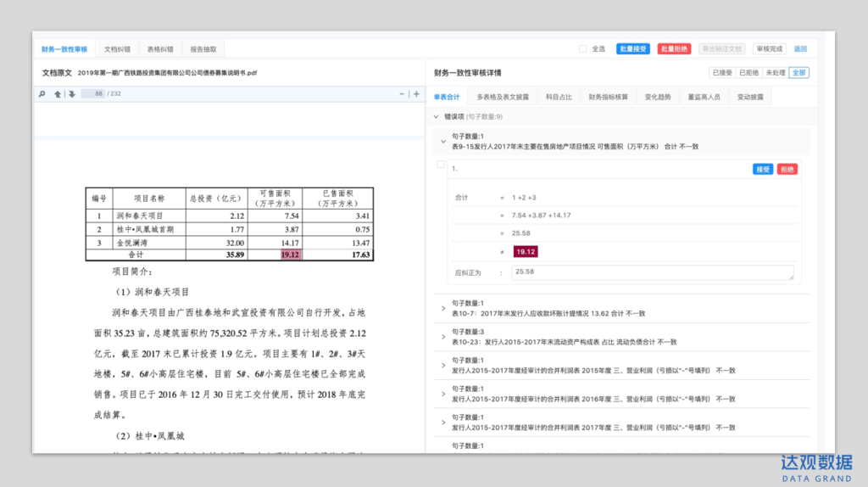The height and width of the screenshot is (487, 868).
Task: Collapse the 表9-15 error entry
Action: click(x=443, y=141)
